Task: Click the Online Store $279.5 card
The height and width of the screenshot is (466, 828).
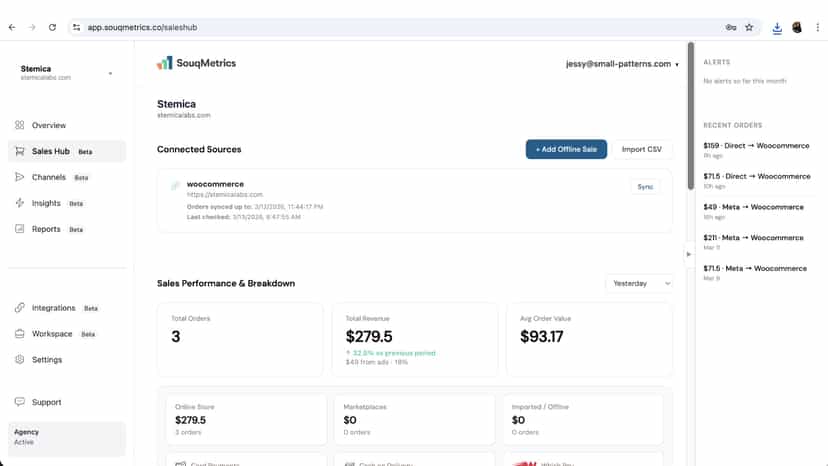Action: pyautogui.click(x=247, y=420)
